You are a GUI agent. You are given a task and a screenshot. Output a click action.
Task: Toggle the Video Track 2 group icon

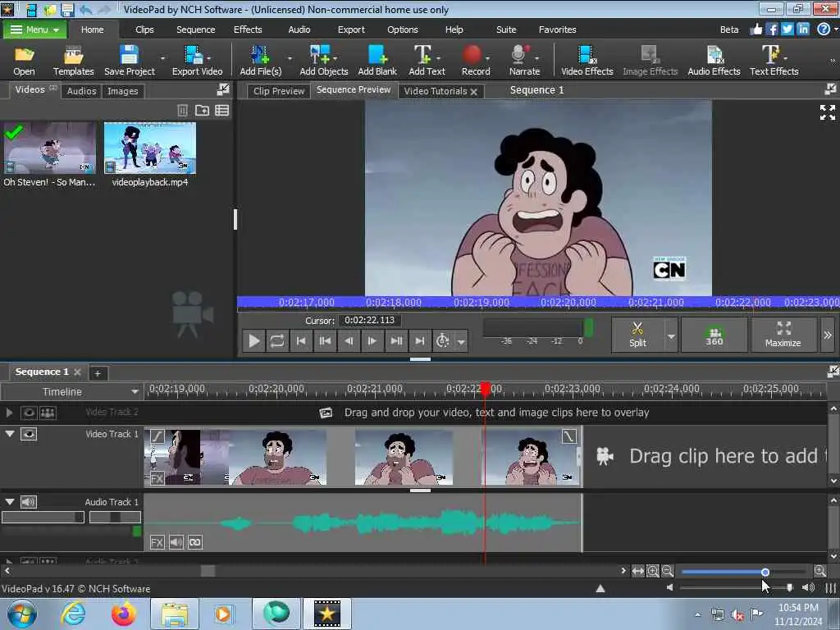48,413
